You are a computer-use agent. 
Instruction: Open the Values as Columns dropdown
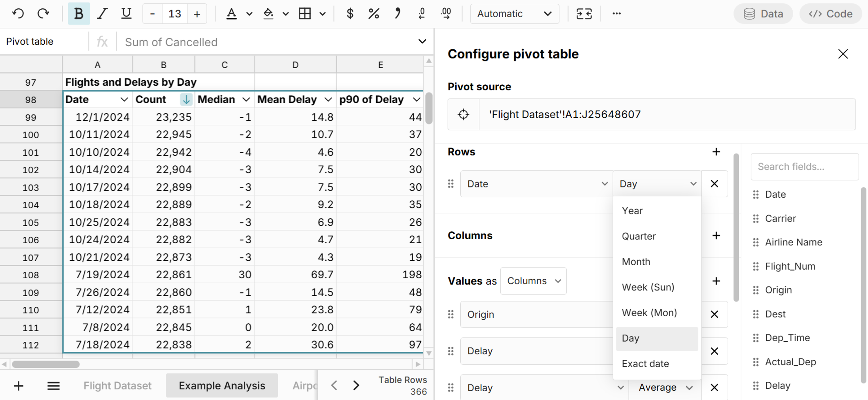533,281
